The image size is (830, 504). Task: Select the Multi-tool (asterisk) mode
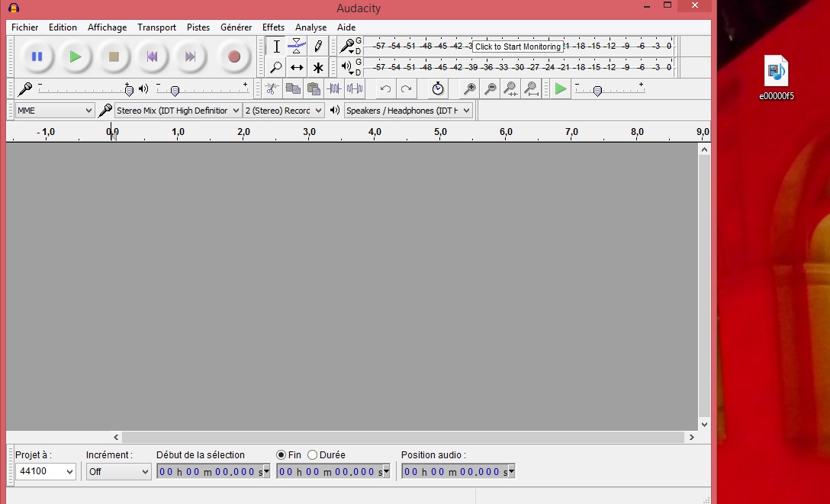tap(317, 67)
